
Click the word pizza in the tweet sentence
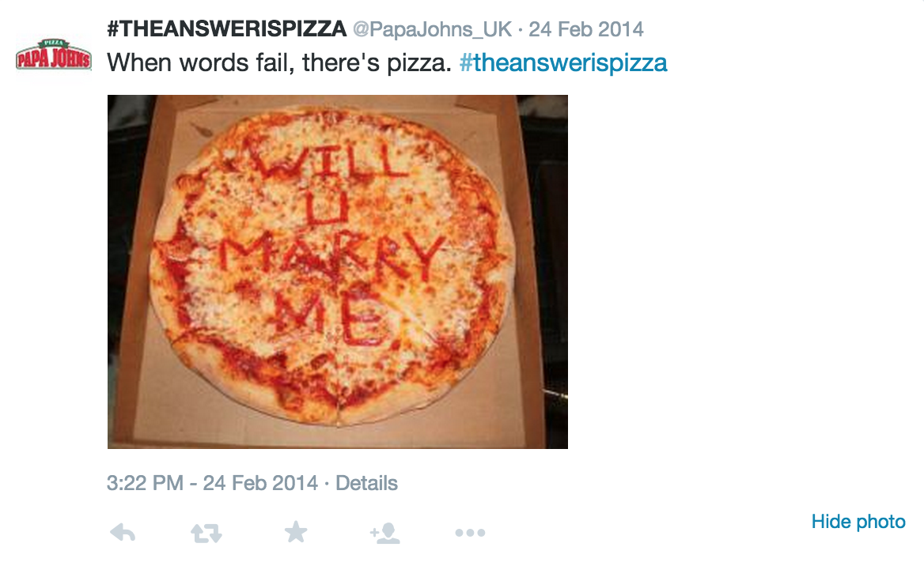pyautogui.click(x=419, y=62)
